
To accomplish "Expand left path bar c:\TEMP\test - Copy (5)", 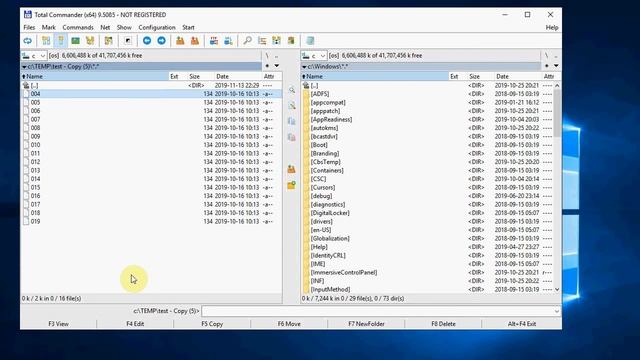I will [141, 66].
